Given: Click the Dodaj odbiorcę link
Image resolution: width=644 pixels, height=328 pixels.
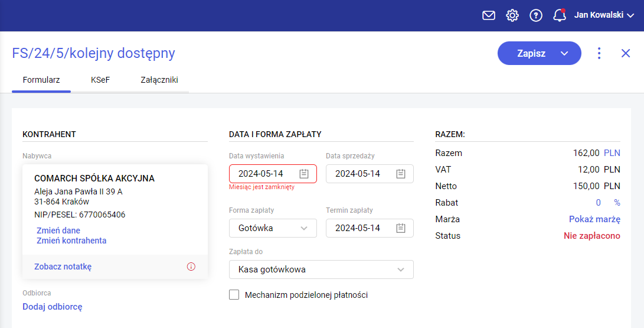Looking at the screenshot, I should pos(53,307).
